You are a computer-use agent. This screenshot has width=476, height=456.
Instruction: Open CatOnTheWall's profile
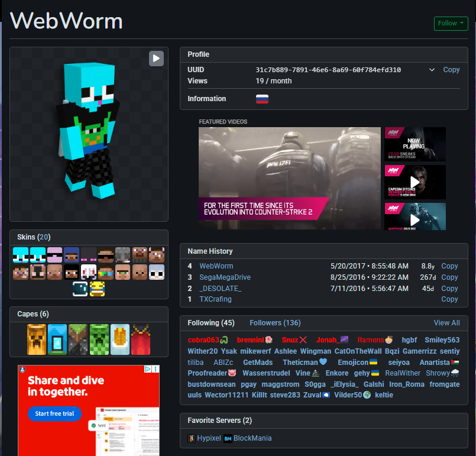coord(358,351)
